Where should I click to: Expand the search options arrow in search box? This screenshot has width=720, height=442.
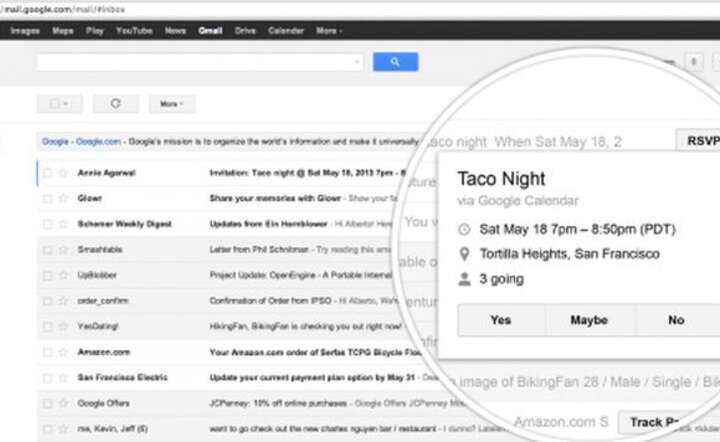357,62
